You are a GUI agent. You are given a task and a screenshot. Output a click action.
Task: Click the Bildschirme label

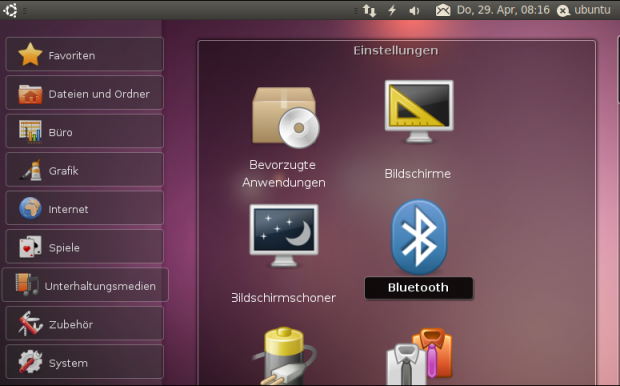(x=418, y=174)
